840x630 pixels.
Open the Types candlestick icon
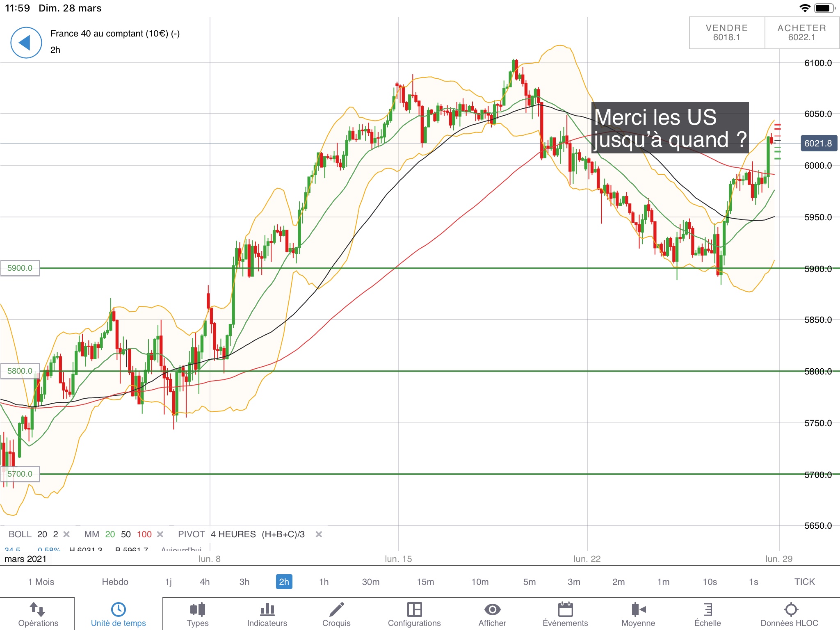(197, 610)
